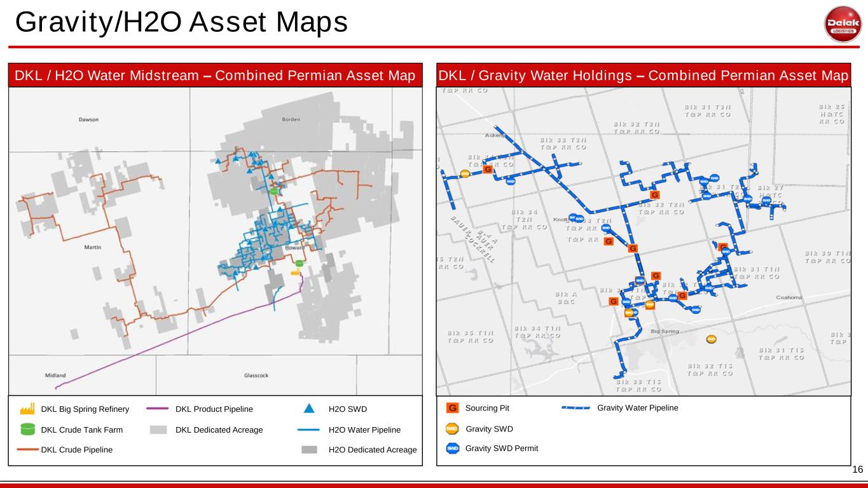Image resolution: width=868 pixels, height=488 pixels.
Task: Click the H2O Dedicated Acreage dark swatch
Action: [309, 450]
